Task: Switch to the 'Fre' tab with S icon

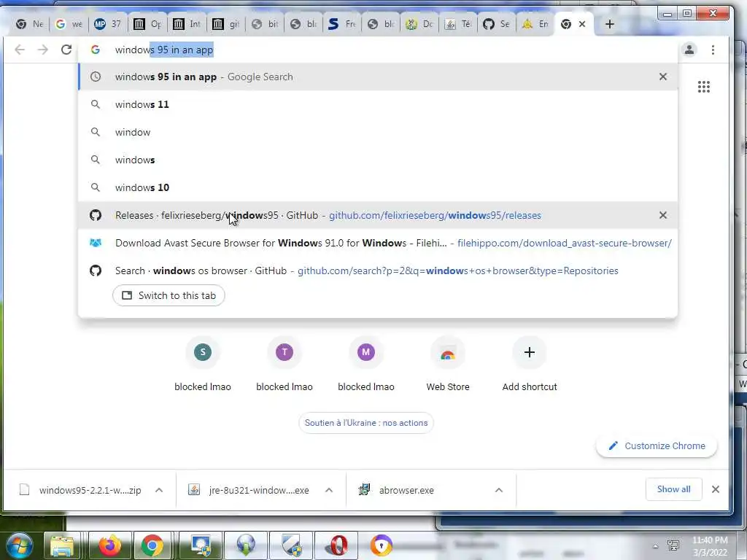Action: [x=342, y=24]
